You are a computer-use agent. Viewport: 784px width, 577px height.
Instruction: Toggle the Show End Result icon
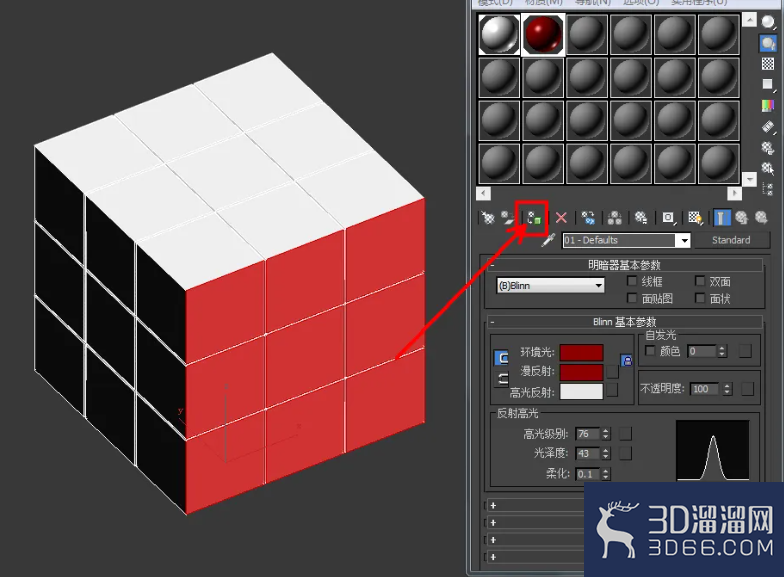[x=720, y=218]
